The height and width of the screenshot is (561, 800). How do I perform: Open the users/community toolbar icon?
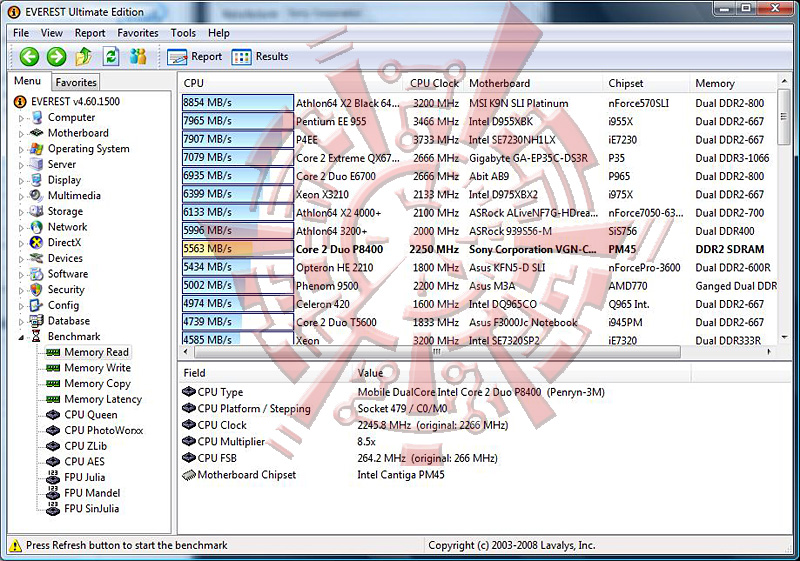click(x=138, y=56)
